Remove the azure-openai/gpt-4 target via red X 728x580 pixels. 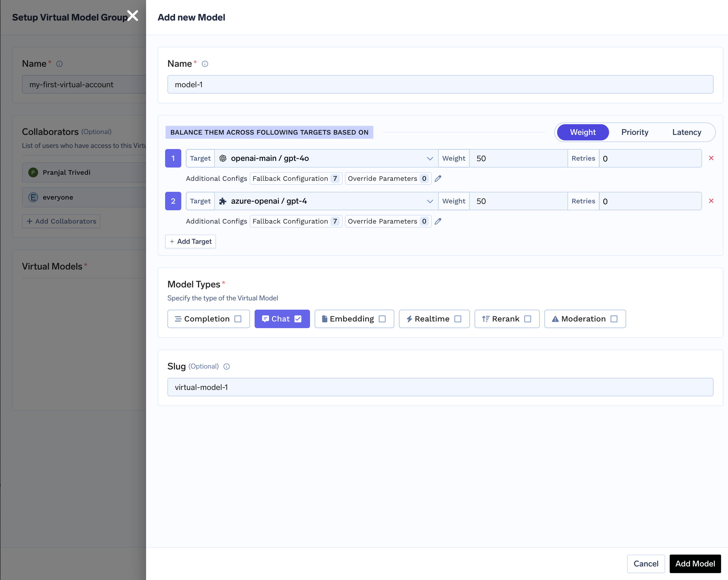pyautogui.click(x=712, y=201)
